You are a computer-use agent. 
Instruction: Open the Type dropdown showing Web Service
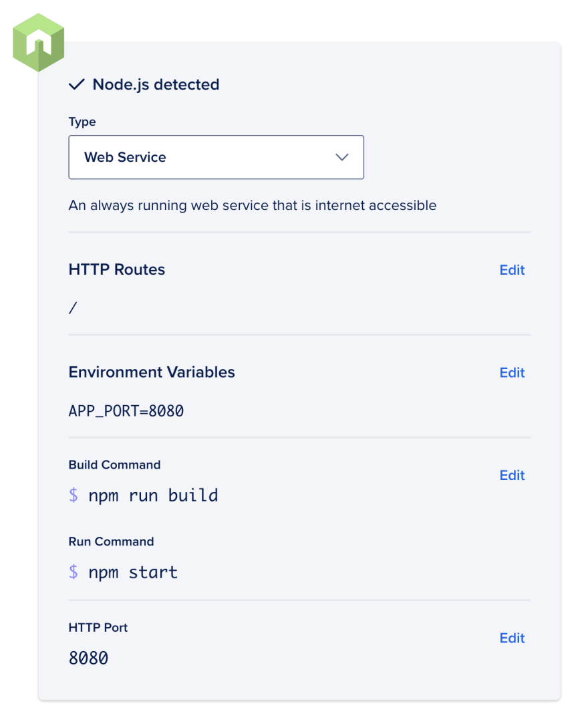[x=216, y=157]
